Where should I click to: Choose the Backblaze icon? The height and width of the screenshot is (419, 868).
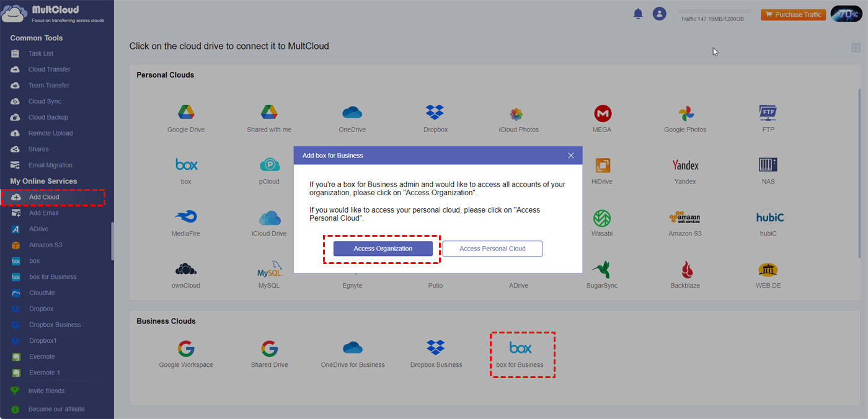(687, 269)
